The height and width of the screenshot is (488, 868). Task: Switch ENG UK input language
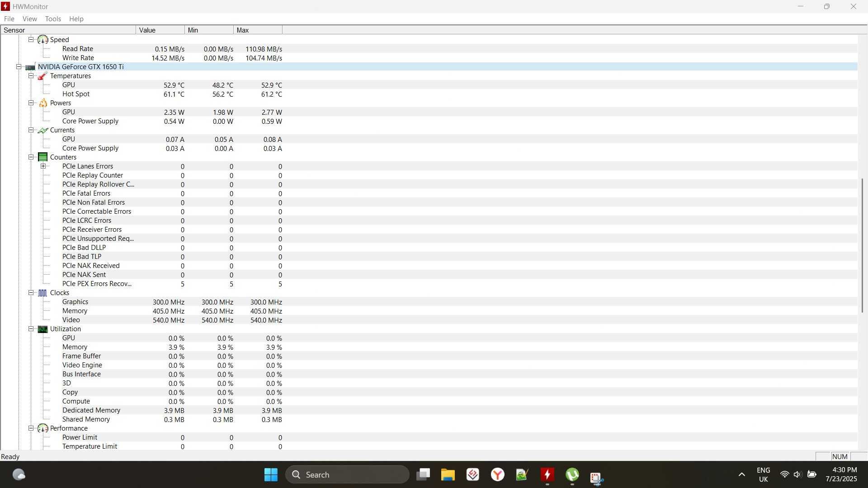[764, 474]
